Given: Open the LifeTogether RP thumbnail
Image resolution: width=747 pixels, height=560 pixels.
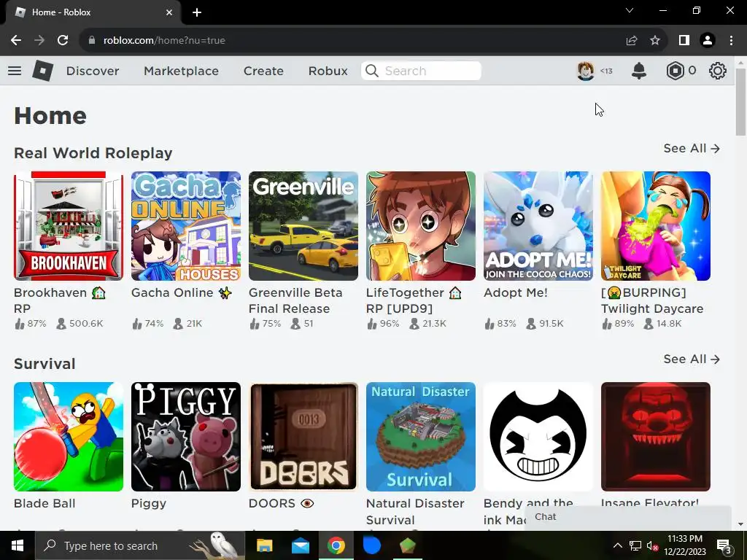Looking at the screenshot, I should coord(421,226).
